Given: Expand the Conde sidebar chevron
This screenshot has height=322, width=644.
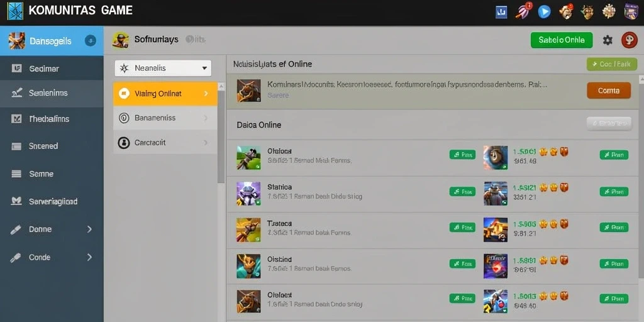Looking at the screenshot, I should [89, 257].
